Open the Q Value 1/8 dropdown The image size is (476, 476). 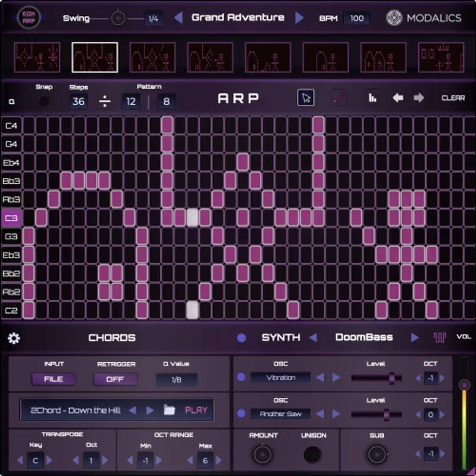tap(177, 380)
